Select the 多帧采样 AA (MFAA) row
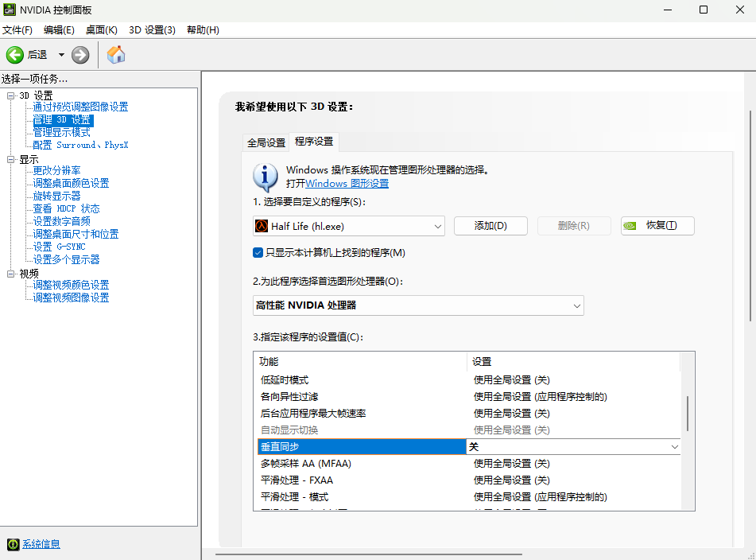 coord(469,464)
